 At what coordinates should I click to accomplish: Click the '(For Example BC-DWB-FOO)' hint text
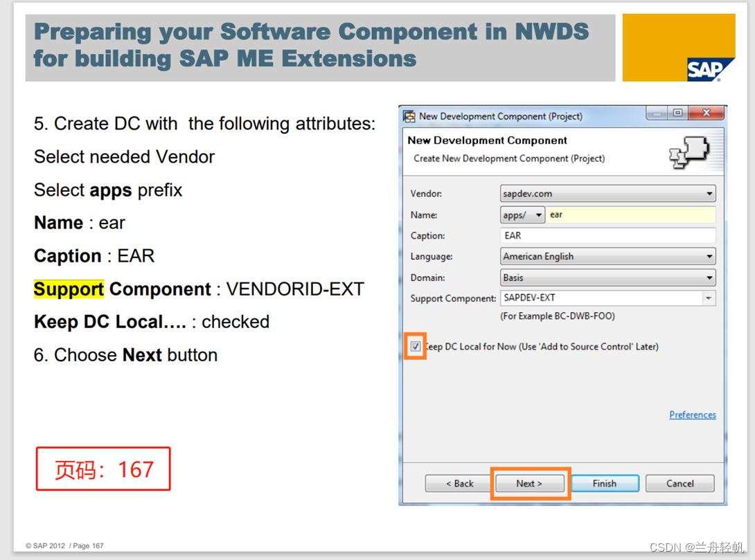coord(558,316)
